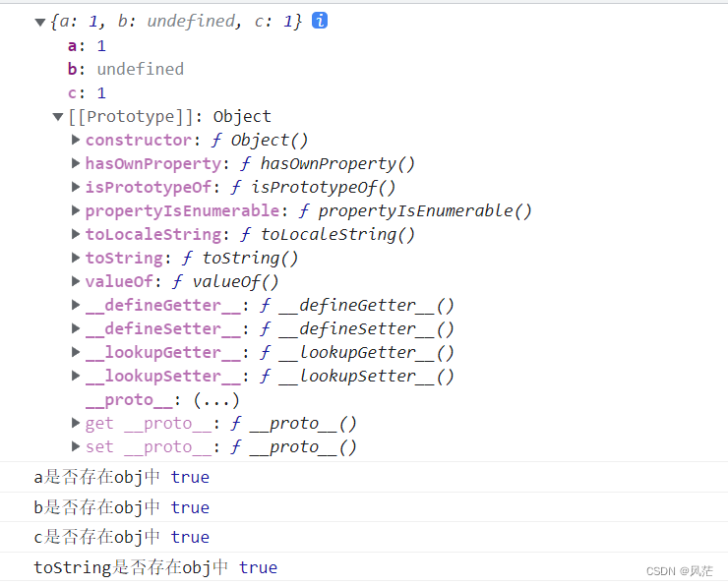This screenshot has width=728, height=586.
Task: Expand the valueOf function entry
Action: (x=76, y=281)
